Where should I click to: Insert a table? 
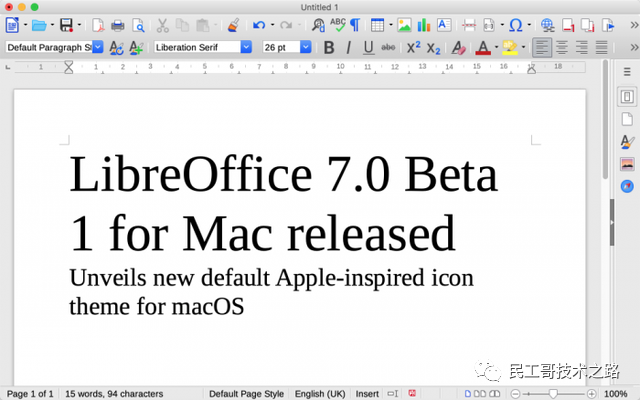coord(378,25)
